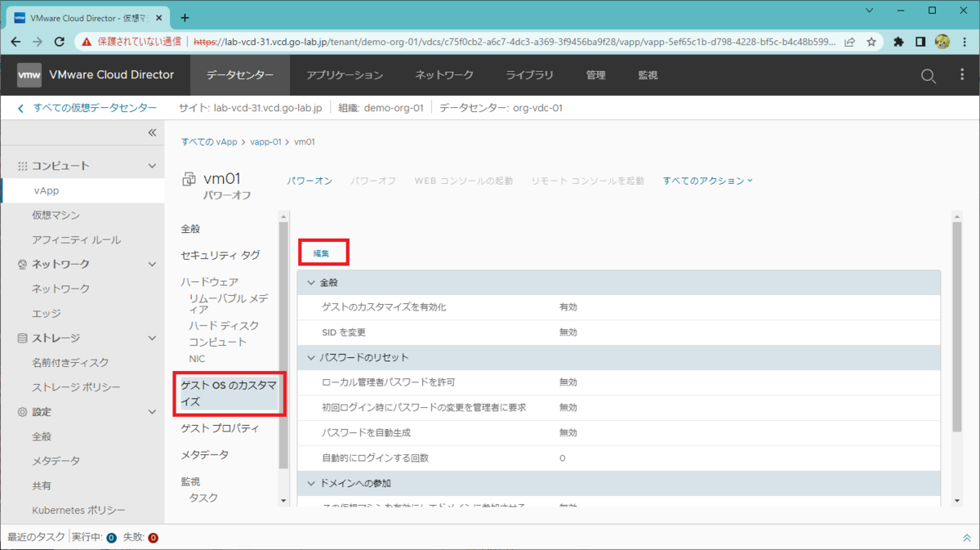Return to すべての仮想データセンター

95,108
